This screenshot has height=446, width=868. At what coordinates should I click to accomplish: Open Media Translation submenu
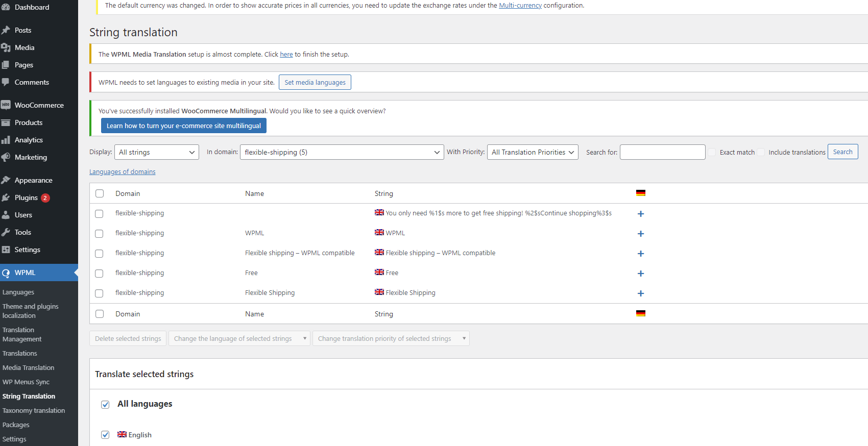tap(28, 367)
